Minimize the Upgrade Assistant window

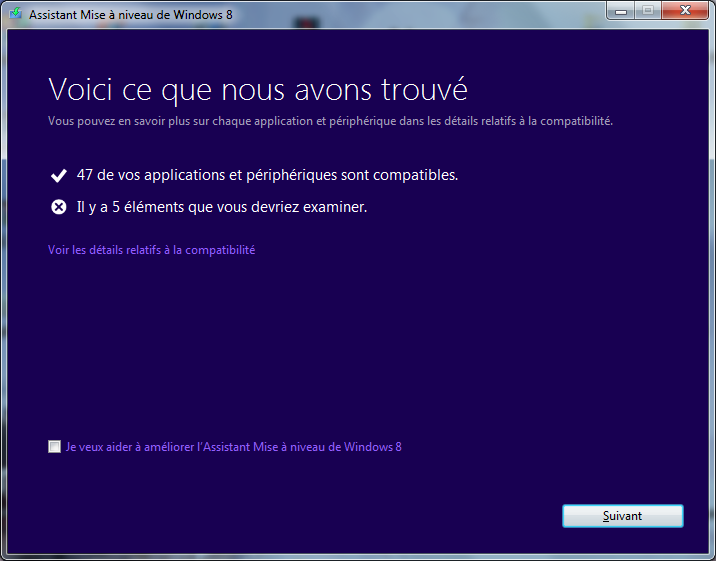[621, 10]
